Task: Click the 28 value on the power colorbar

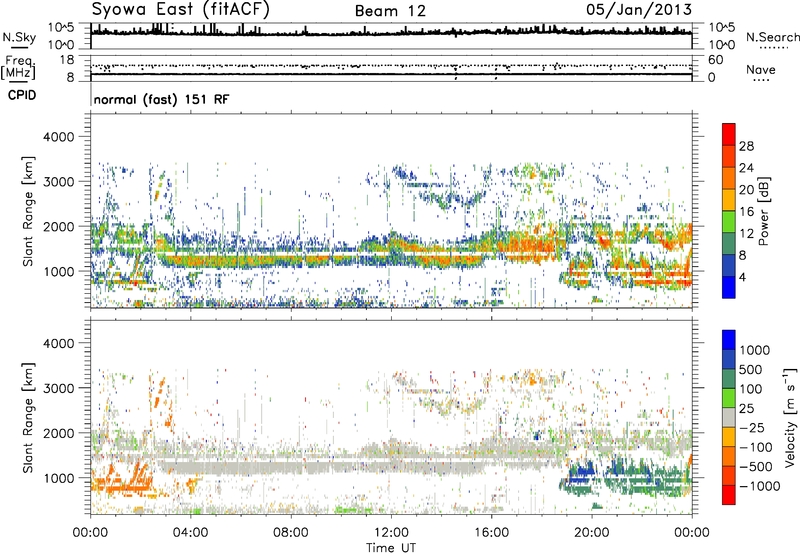Action: (746, 146)
